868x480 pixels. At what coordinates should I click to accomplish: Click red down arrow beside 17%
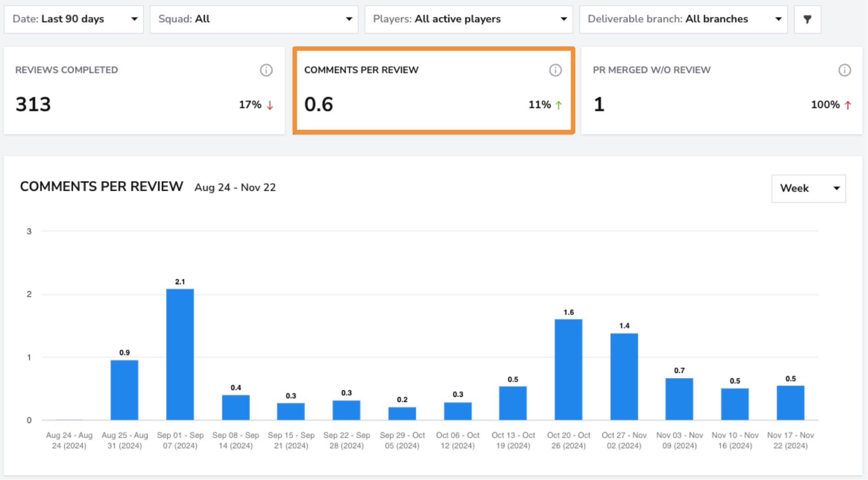coord(270,105)
